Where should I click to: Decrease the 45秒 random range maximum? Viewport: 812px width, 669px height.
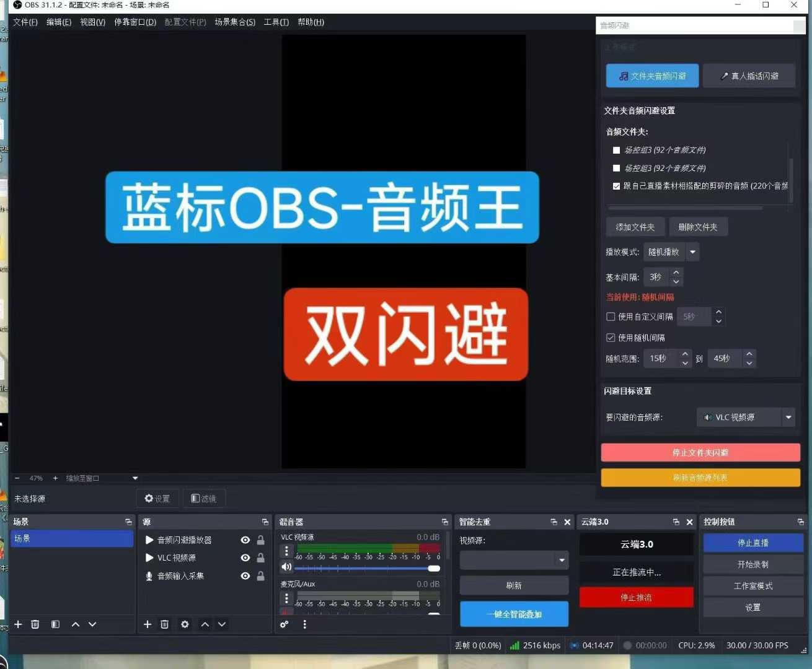pos(749,363)
